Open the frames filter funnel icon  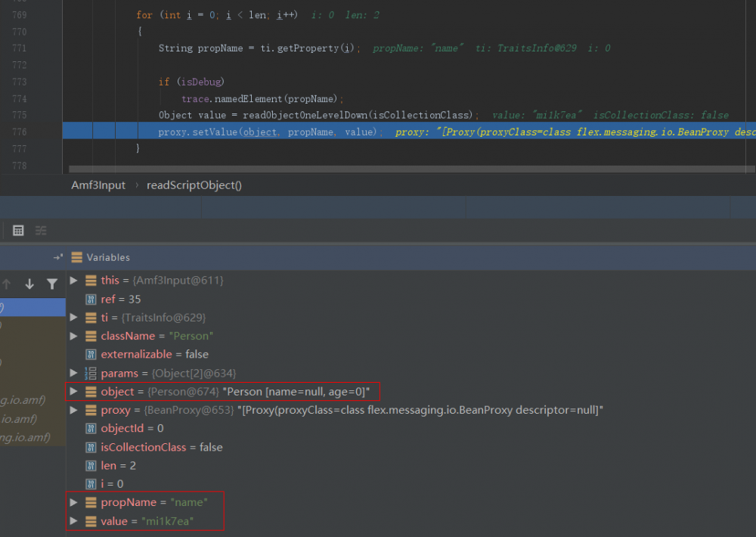coord(52,284)
